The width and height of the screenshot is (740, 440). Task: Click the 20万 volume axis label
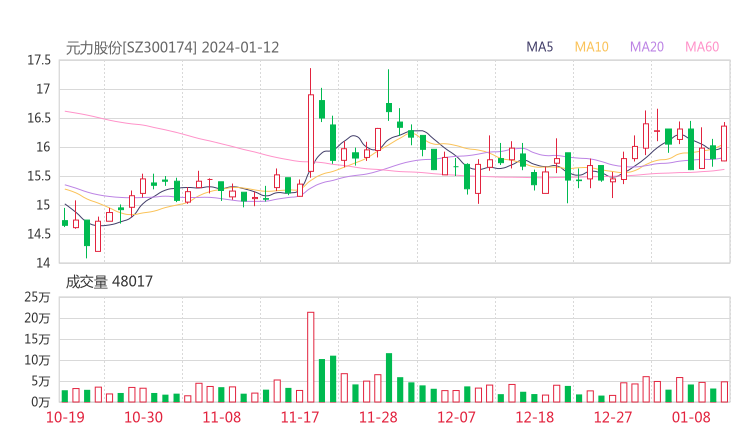pyautogui.click(x=37, y=318)
